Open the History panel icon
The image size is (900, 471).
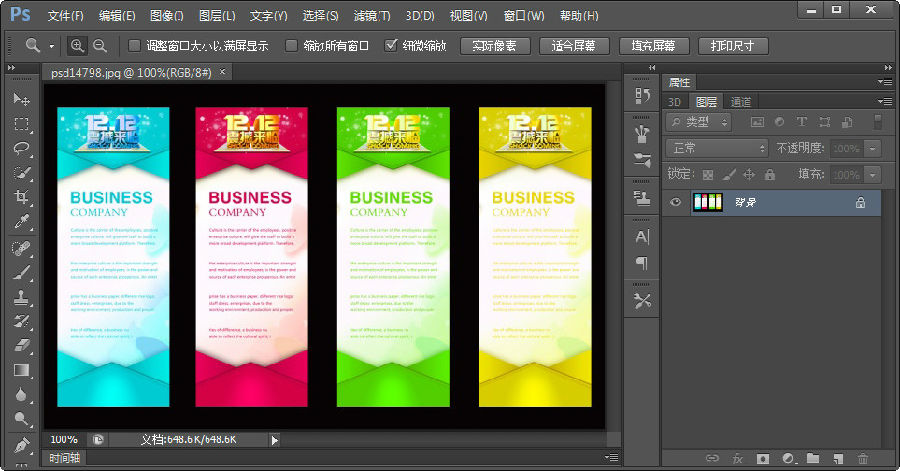pos(642,96)
